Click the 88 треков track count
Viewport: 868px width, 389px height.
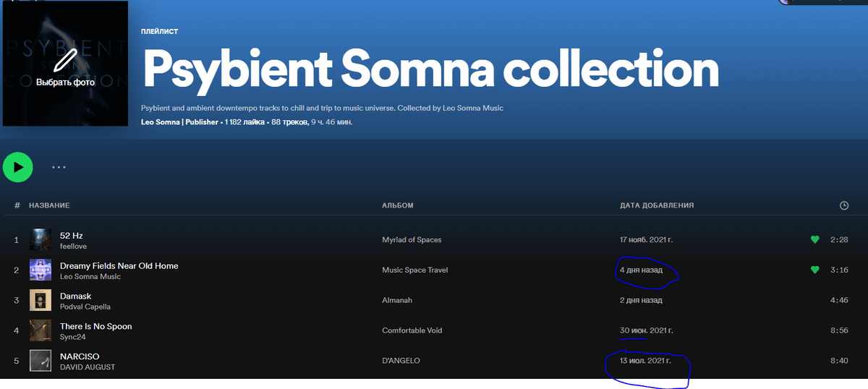(x=289, y=122)
